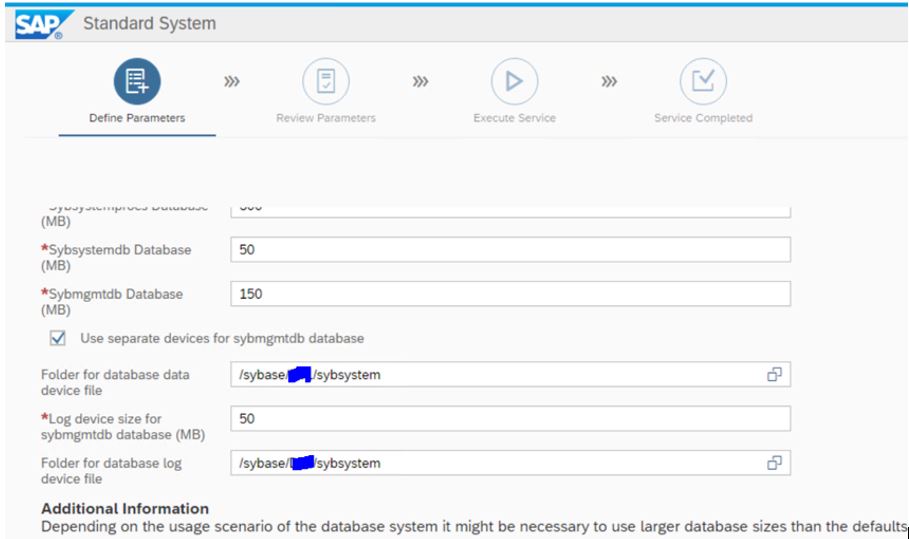This screenshot has height=539, width=909.
Task: Click the SAP logo
Action: tap(44, 24)
